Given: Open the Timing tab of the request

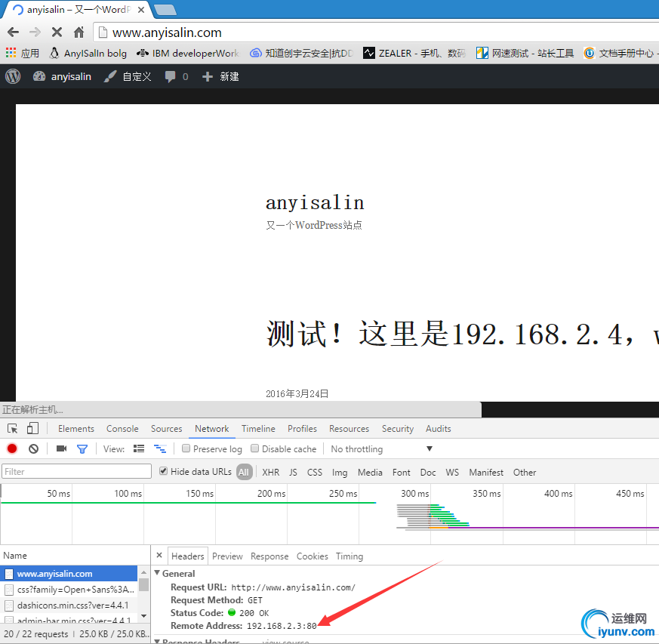Looking at the screenshot, I should tap(350, 556).
